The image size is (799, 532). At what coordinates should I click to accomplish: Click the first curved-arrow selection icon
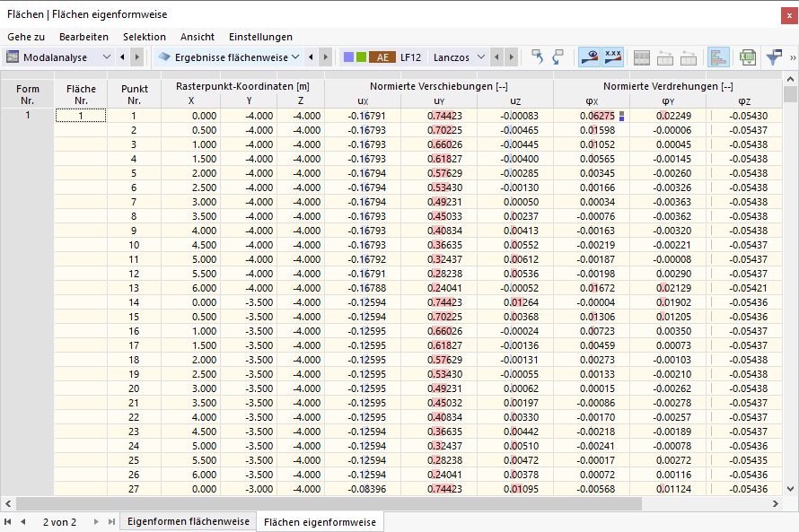[537, 57]
